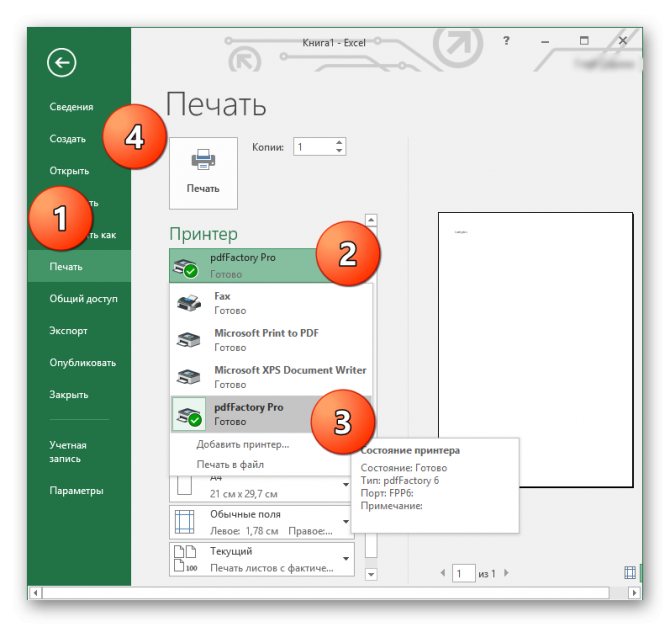Viewport: 670px width, 627px height.
Task: Click the normal margins icon
Action: 184,522
